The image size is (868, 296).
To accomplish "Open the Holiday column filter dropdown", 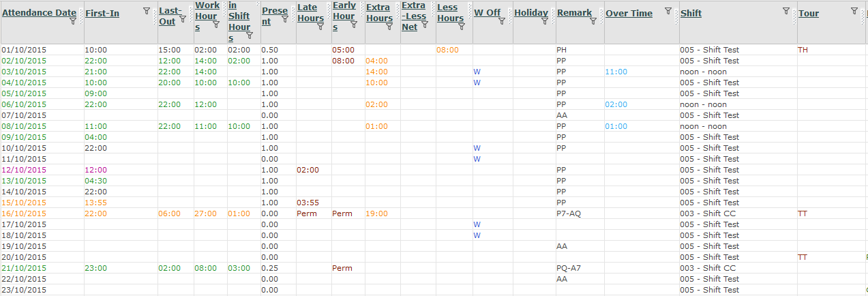I will tap(545, 21).
